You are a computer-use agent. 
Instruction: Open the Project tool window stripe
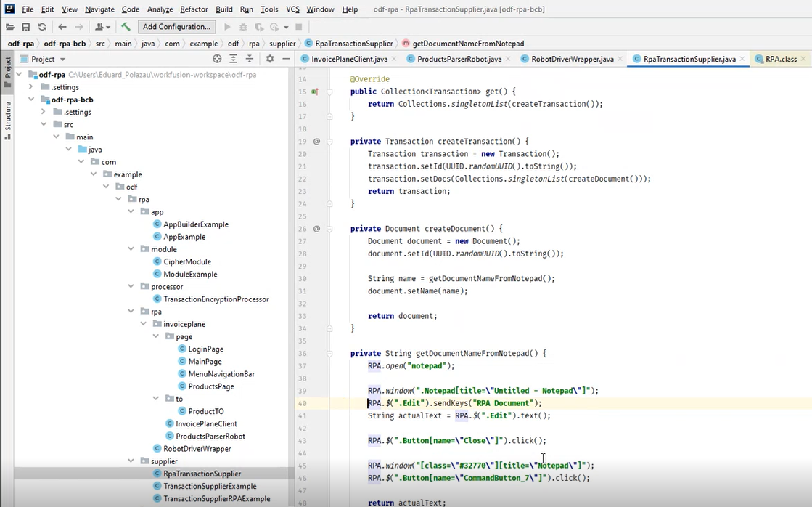(x=8, y=71)
